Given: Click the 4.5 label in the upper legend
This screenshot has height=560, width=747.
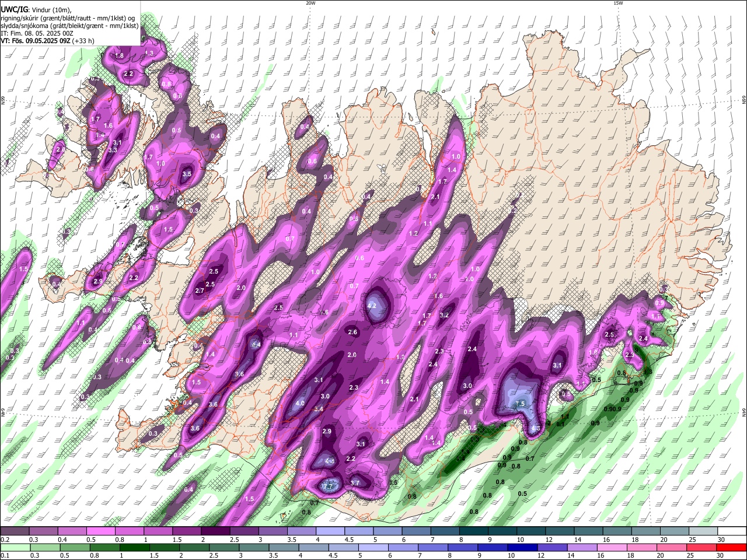Looking at the screenshot, I should 349,540.
